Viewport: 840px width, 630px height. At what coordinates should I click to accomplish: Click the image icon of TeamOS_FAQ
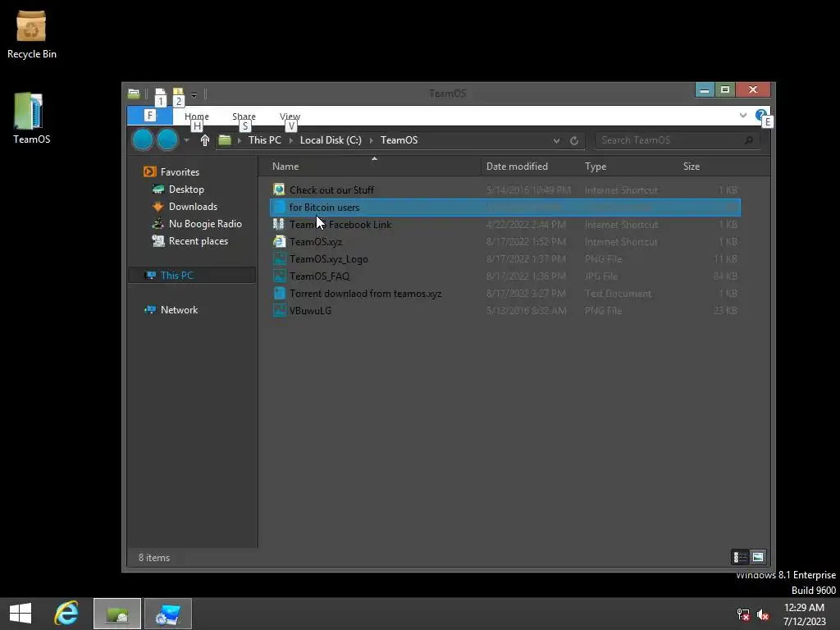coord(279,276)
